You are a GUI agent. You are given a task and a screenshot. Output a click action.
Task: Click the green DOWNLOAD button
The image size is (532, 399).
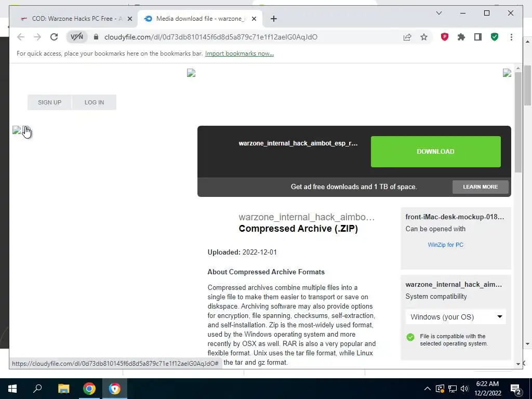pos(436,152)
